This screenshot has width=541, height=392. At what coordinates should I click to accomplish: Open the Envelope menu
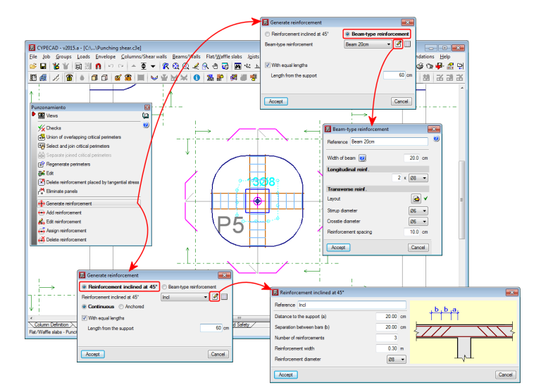(x=106, y=56)
